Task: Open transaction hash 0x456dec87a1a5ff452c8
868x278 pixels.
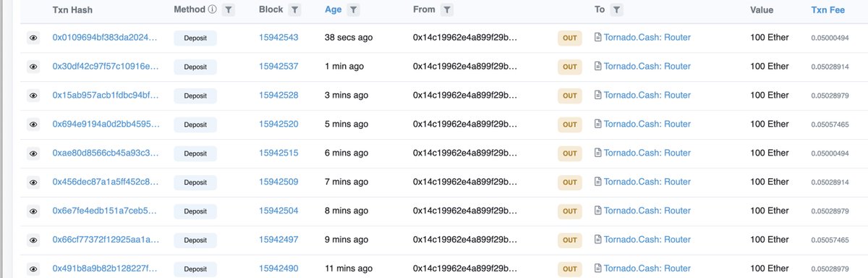Action: [x=105, y=182]
